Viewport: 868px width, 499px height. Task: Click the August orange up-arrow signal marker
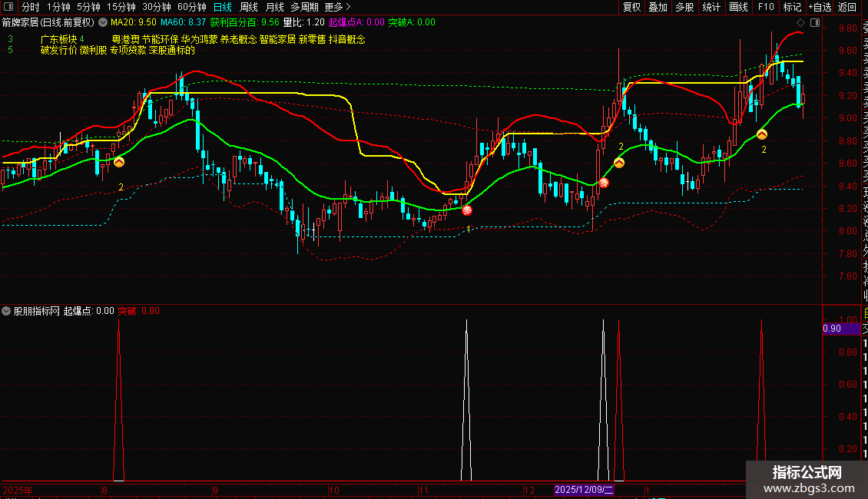pyautogui.click(x=119, y=162)
